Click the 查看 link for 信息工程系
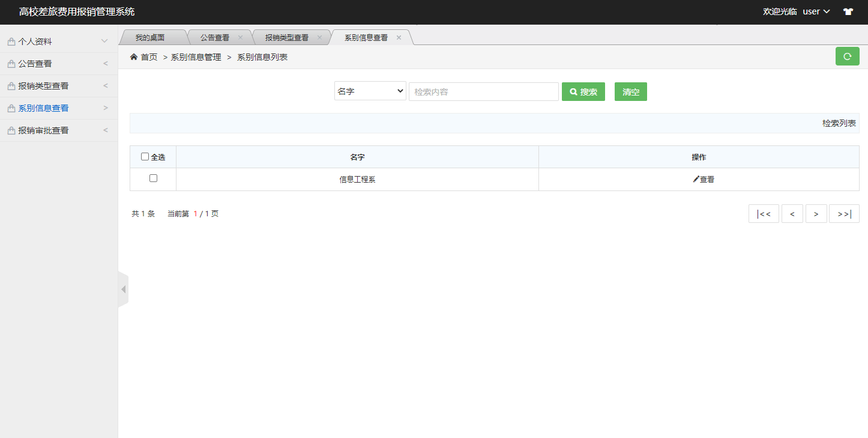Viewport: 868px width, 438px height. coord(707,179)
